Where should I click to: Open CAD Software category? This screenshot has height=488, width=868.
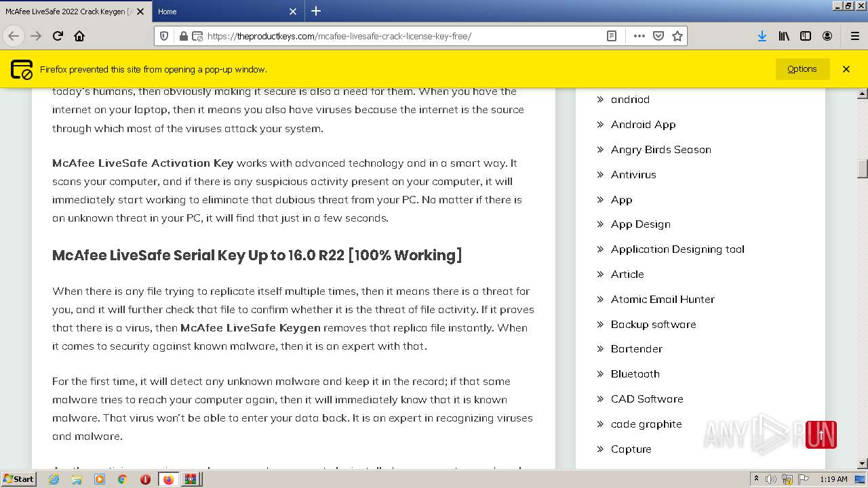[647, 399]
